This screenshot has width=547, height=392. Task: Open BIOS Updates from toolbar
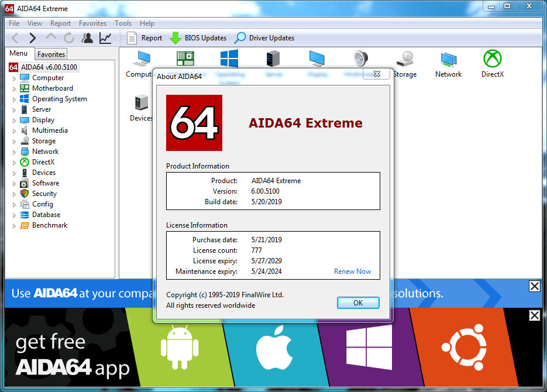point(198,38)
